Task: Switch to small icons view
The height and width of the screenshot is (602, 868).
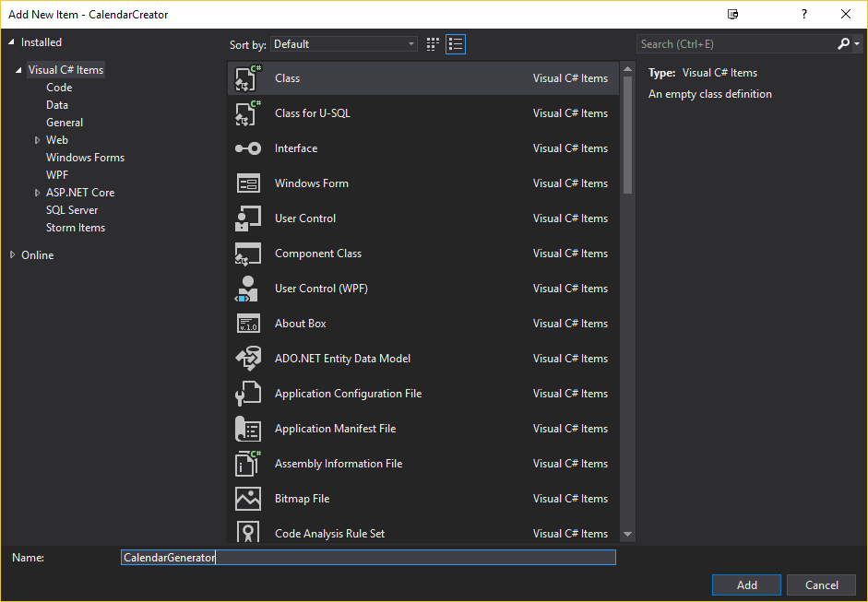Action: [434, 44]
